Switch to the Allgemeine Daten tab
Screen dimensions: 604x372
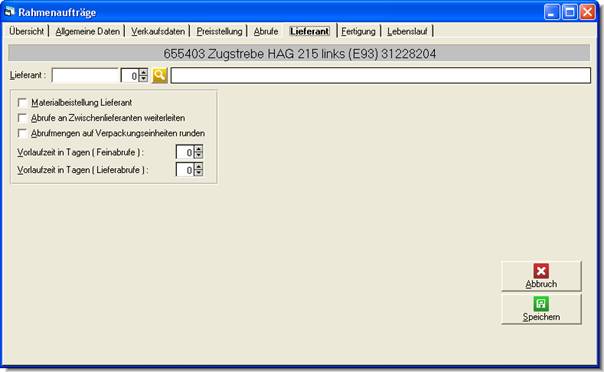pos(87,31)
